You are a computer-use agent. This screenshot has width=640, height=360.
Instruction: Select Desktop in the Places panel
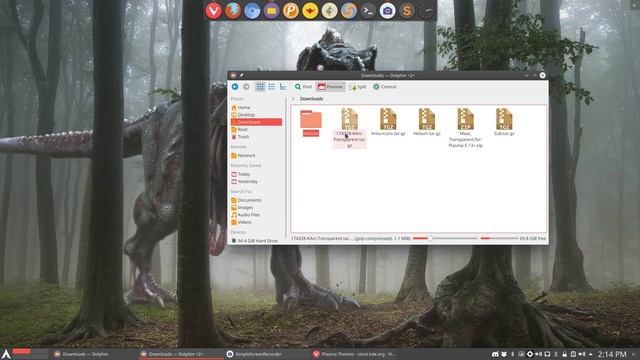(x=256, y=115)
